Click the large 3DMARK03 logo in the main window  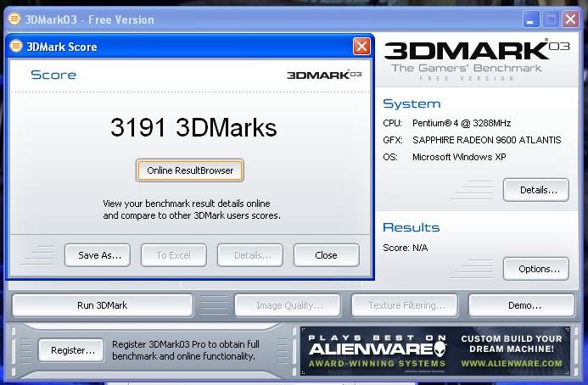click(477, 50)
